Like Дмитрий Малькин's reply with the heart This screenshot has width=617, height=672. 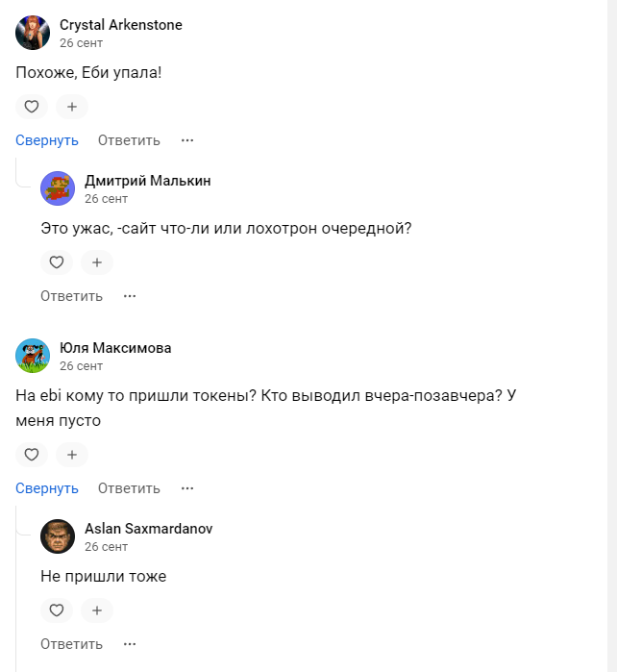57,262
